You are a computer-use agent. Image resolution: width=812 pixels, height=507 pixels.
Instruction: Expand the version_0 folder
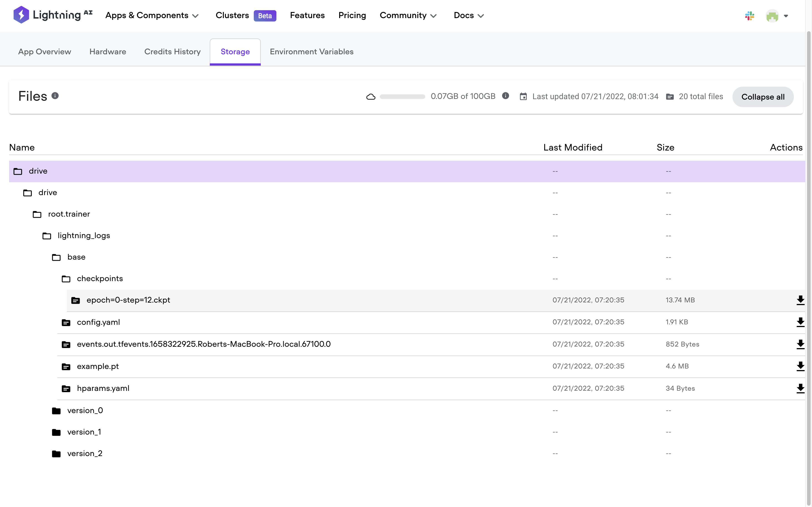[x=85, y=410]
